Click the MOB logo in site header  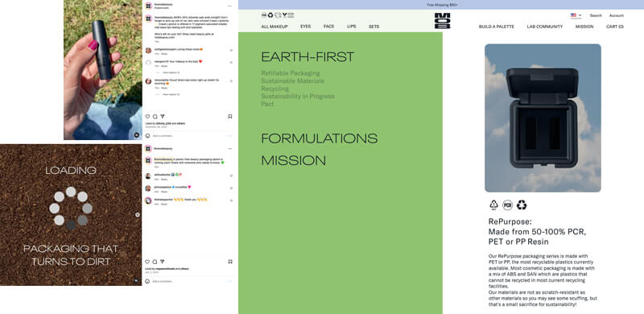point(442,21)
